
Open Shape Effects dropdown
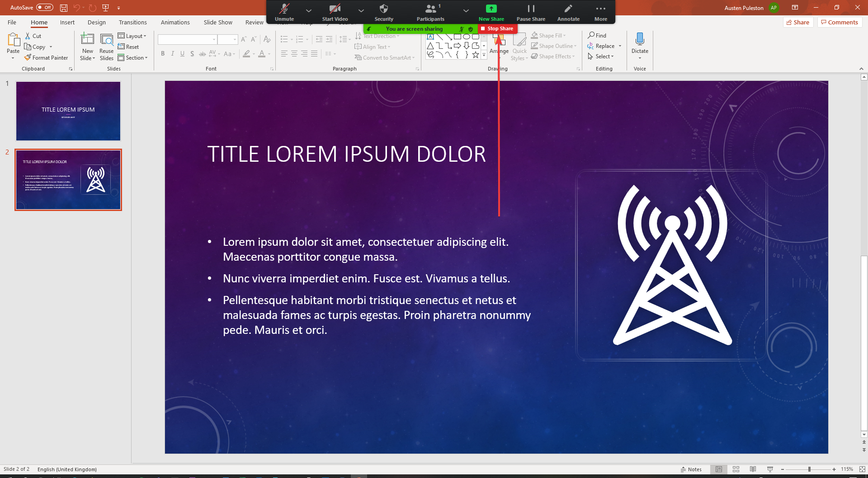(x=553, y=56)
